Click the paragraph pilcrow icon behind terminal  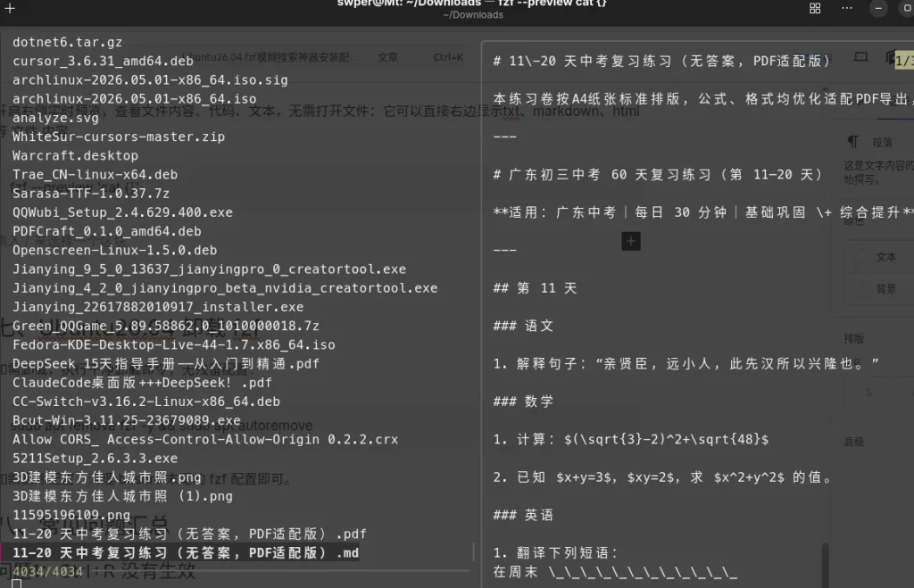coord(852,142)
